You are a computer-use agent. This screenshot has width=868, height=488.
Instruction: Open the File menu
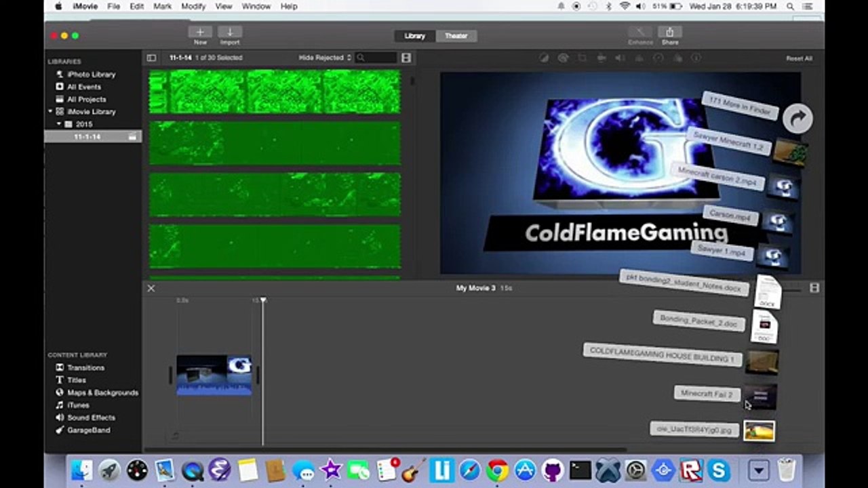click(113, 6)
